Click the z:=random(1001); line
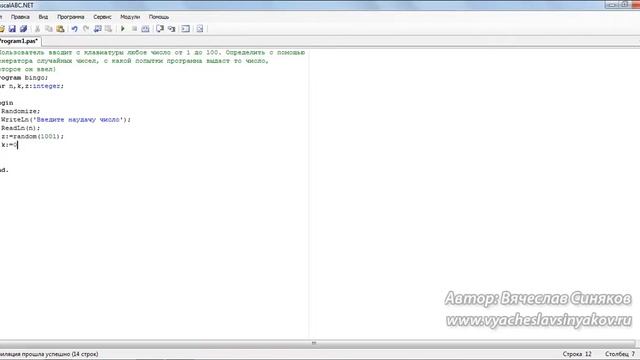Viewport: 640px width, 360px height. click(x=32, y=136)
